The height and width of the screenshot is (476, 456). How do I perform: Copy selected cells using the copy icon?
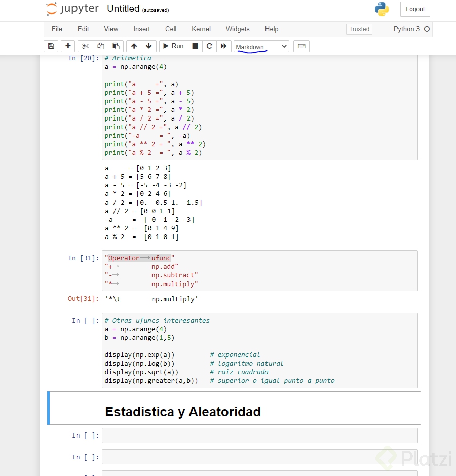click(x=100, y=46)
